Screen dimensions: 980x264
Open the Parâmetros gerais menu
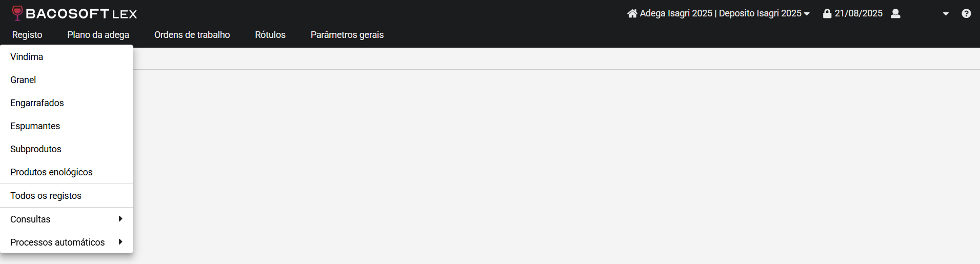(x=347, y=35)
